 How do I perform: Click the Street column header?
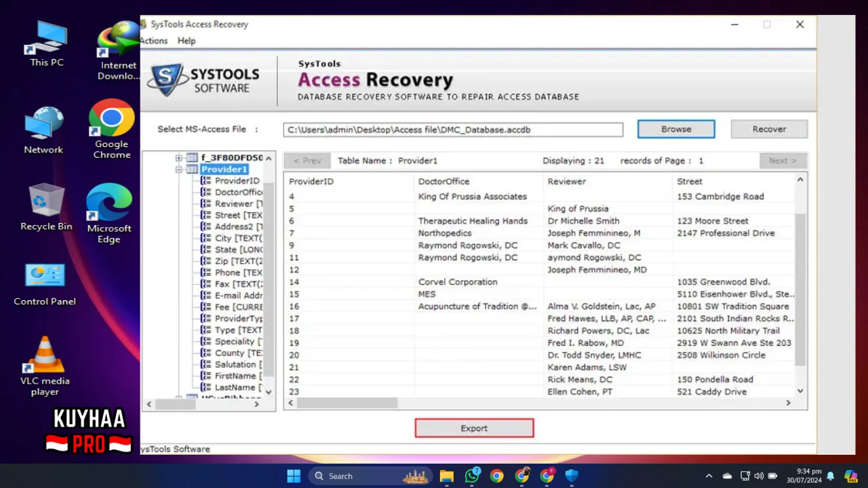pyautogui.click(x=734, y=181)
